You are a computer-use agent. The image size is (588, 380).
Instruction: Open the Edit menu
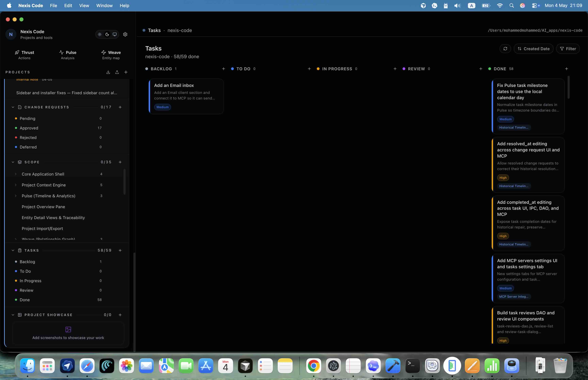[x=68, y=5]
